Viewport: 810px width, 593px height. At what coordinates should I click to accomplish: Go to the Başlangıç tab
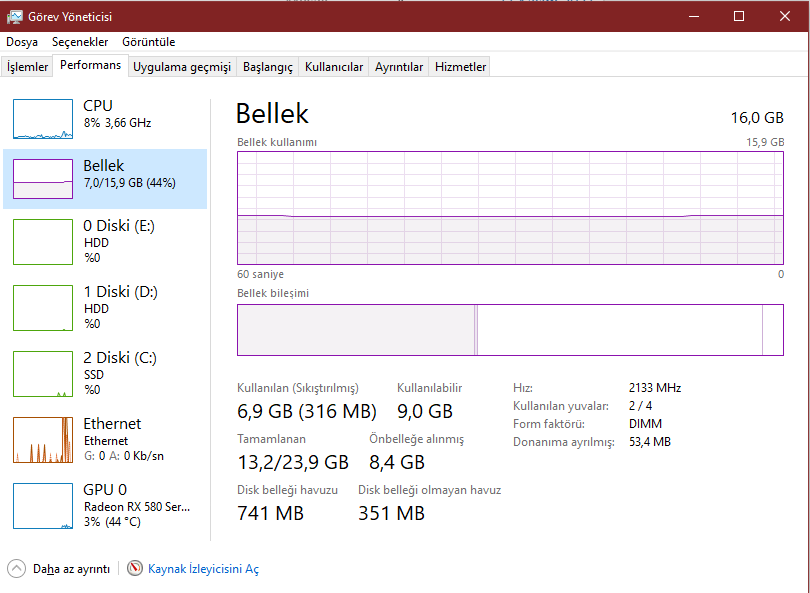pyautogui.click(x=268, y=67)
